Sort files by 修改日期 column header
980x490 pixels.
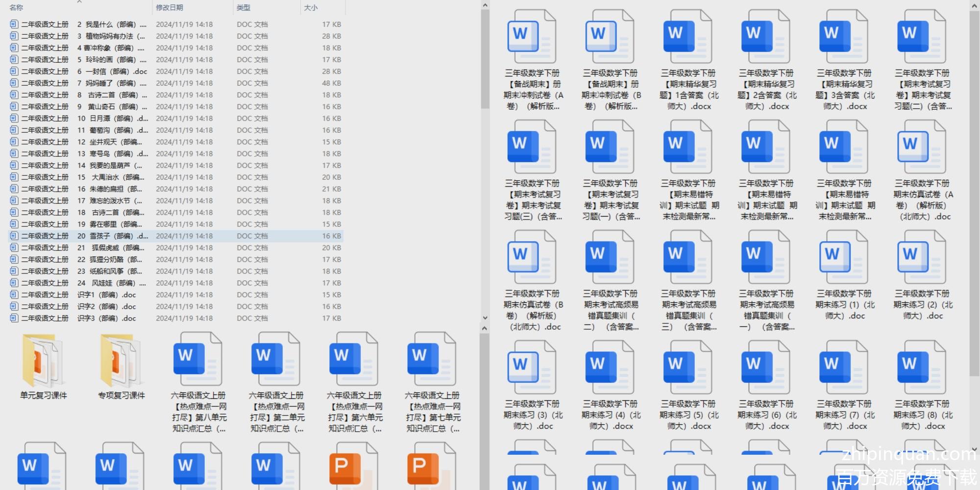(x=170, y=8)
